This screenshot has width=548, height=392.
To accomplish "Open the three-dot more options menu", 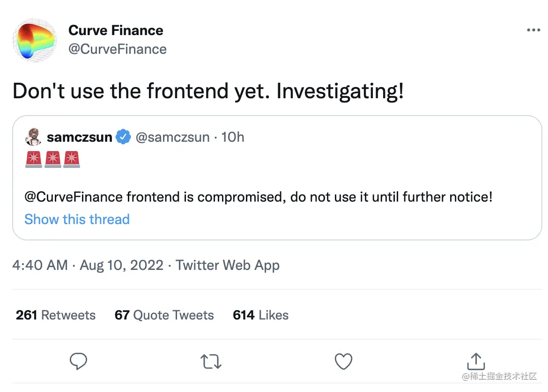I will (533, 30).
